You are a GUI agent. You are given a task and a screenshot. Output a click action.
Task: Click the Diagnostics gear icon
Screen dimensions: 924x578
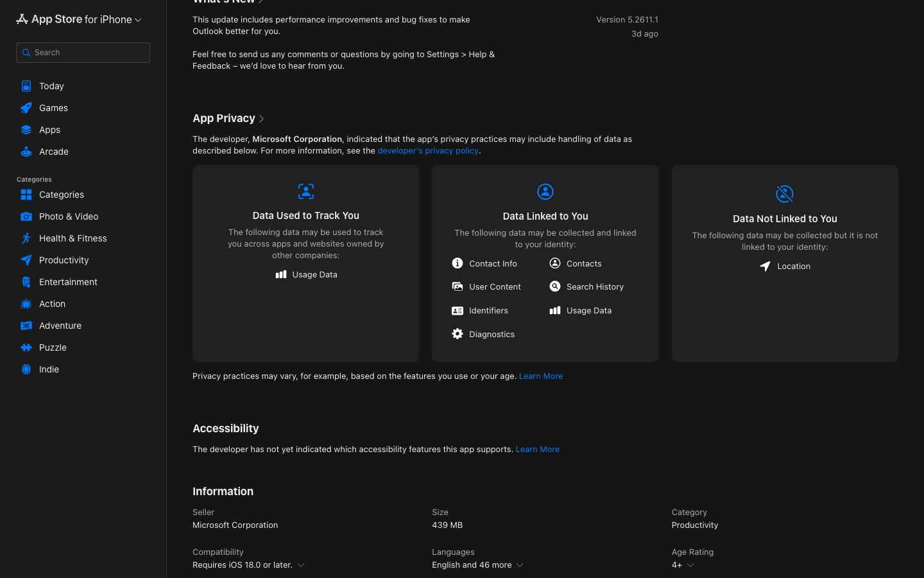(458, 334)
